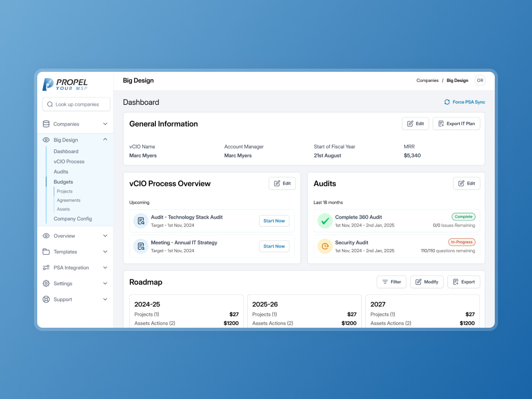Select Budgets in the sidebar
Image resolution: width=532 pixels, height=399 pixels.
coord(63,182)
